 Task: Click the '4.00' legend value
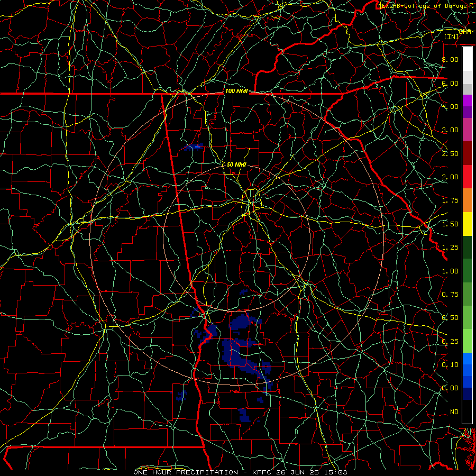point(450,106)
